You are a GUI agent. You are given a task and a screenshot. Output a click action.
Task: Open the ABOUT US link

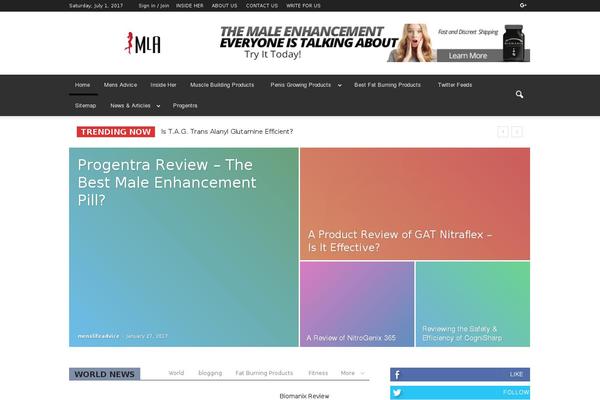pyautogui.click(x=224, y=6)
